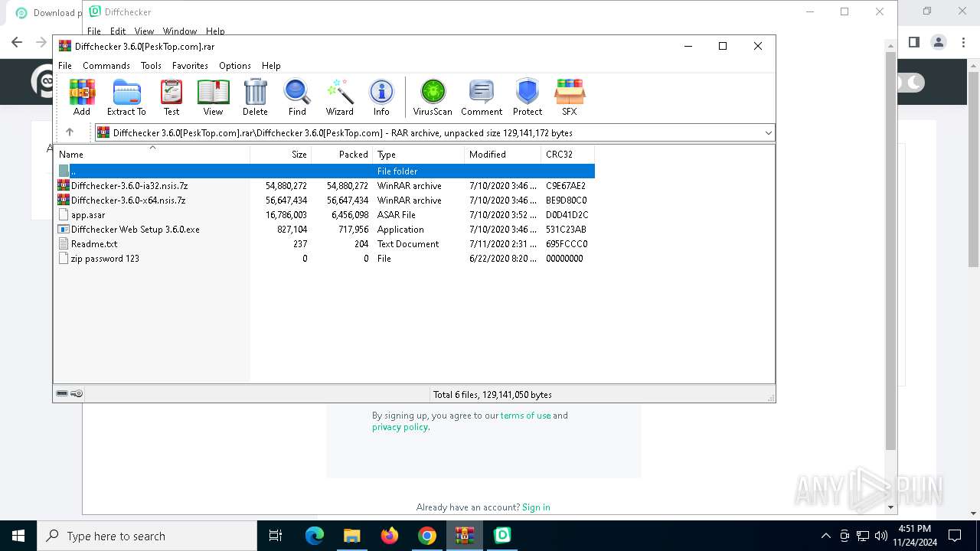Open Diffchecker window Edit menu
Screen dimensions: 980x551
coord(118,31)
